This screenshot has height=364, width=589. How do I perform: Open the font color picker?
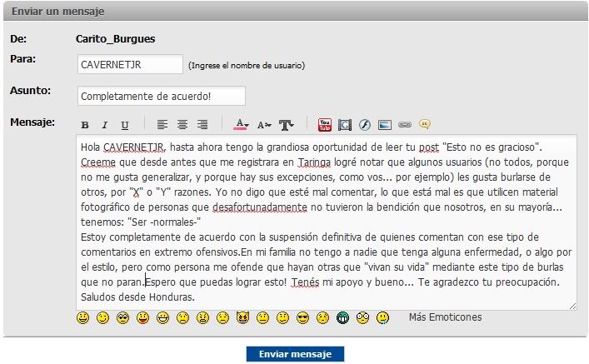(241, 124)
